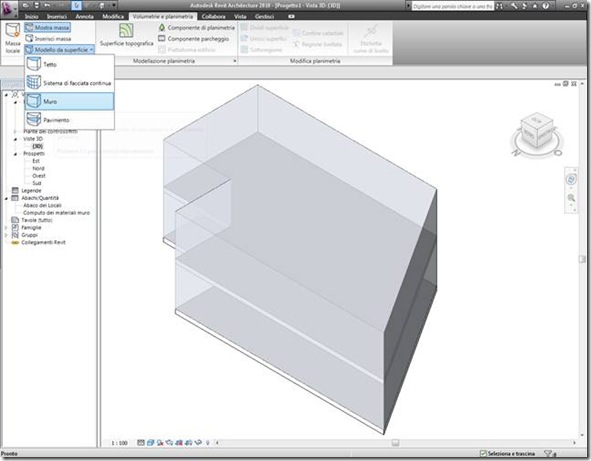The height and width of the screenshot is (461, 591).
Task: Choose Muro from the dropdown list
Action: coord(69,101)
